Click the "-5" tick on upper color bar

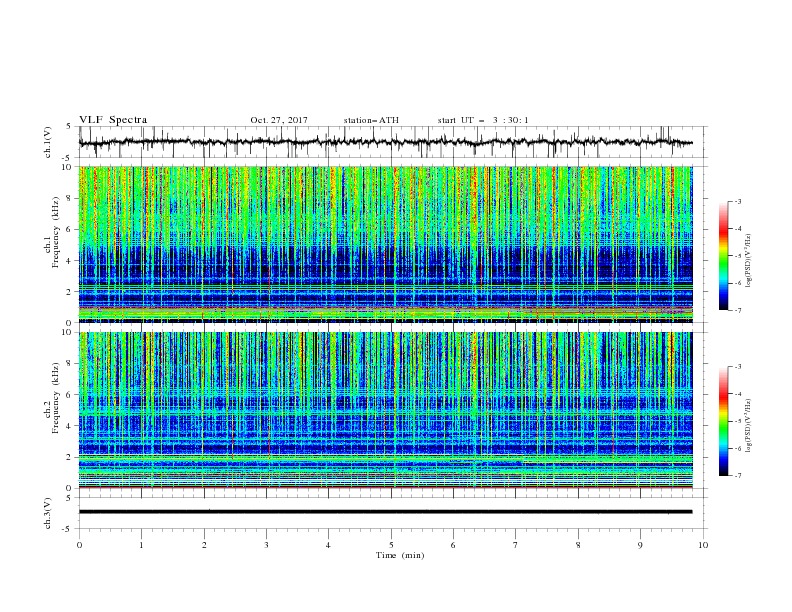737,256
